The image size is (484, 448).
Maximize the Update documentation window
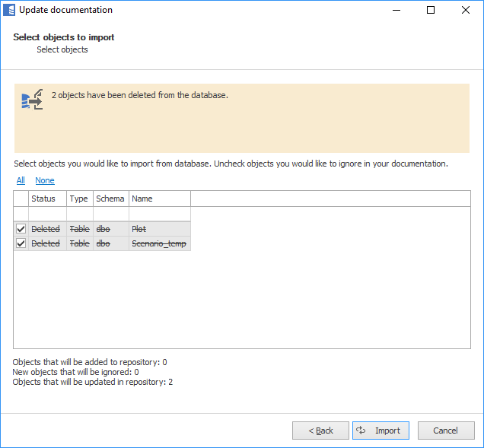[431, 11]
